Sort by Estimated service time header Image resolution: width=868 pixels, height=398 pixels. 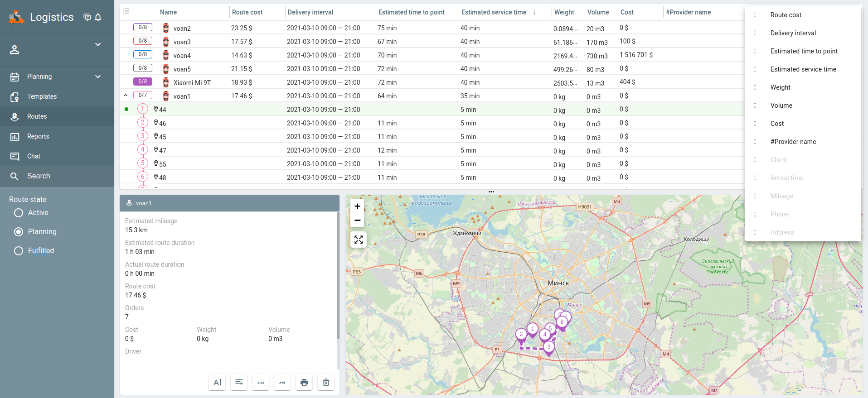pos(494,12)
